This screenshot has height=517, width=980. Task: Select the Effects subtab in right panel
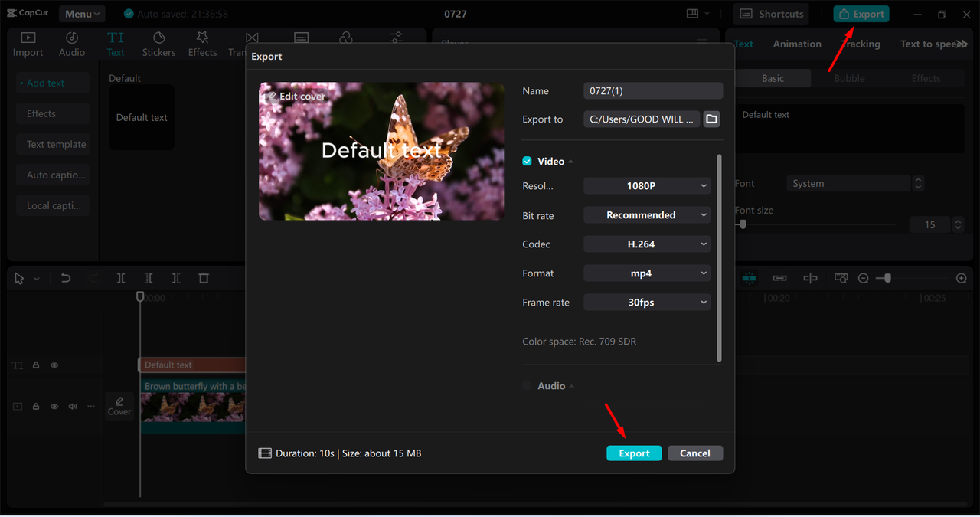tap(926, 78)
